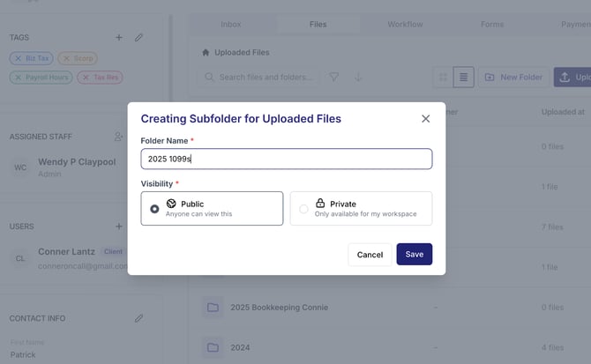Save the new subfolder
Viewport: 591px width, 364px height.
414,255
